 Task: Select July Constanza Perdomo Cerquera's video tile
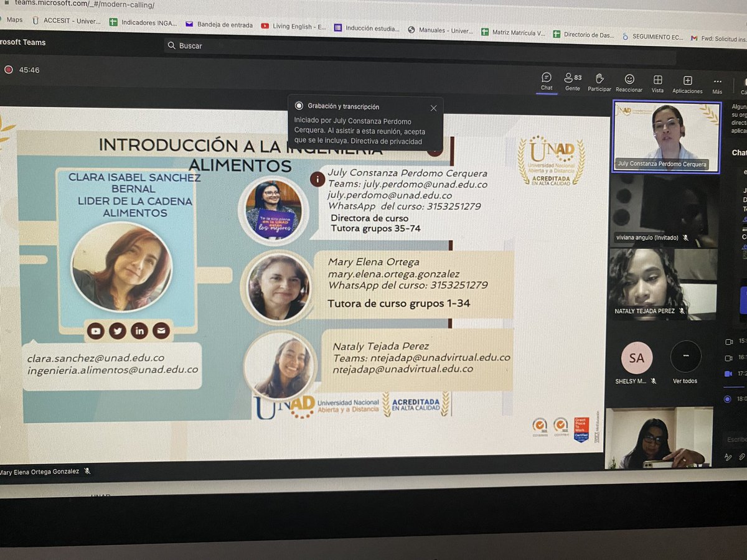tap(666, 136)
